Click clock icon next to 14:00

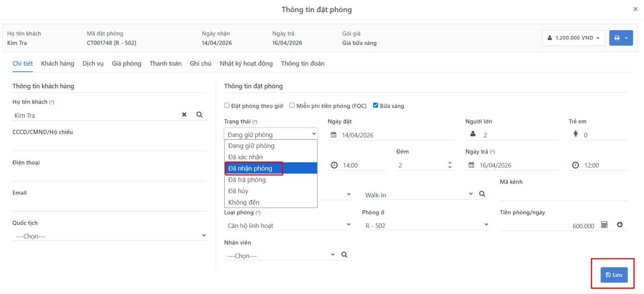334,165
